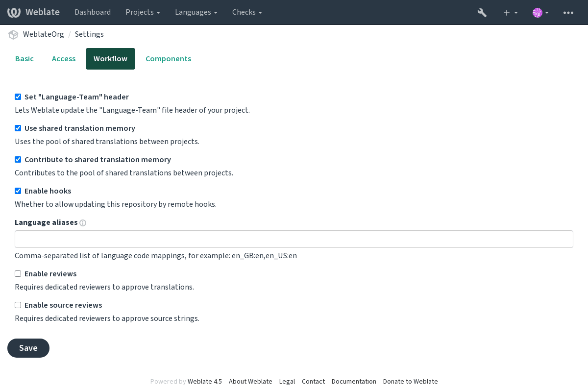Click Settings in the breadcrumb
The image size is (588, 390).
[89, 34]
